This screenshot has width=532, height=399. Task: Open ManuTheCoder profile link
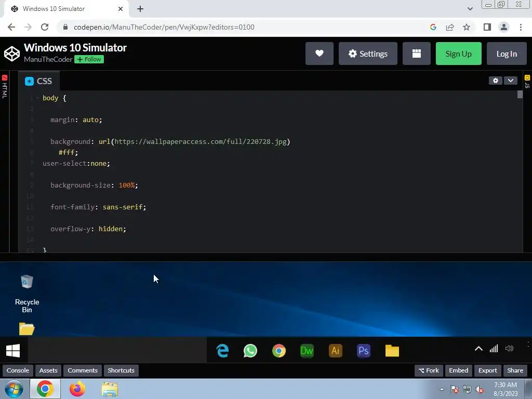pos(48,59)
